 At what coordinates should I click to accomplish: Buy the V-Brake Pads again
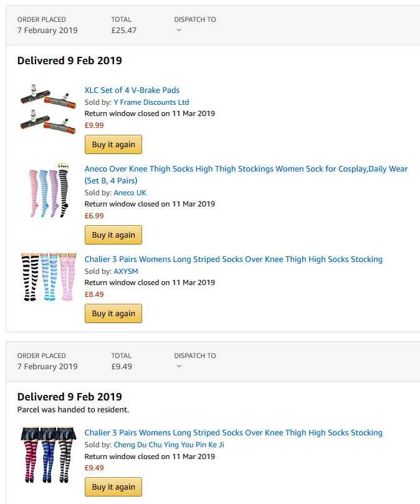pyautogui.click(x=113, y=144)
